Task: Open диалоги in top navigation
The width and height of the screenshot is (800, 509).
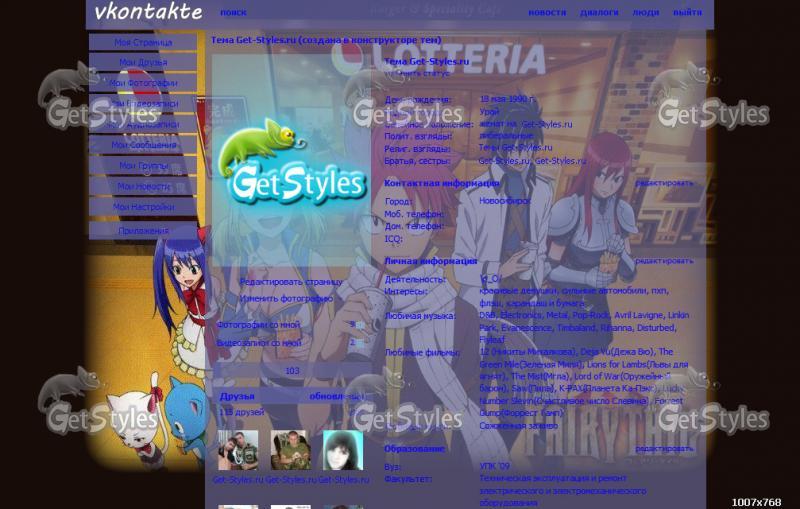Action: [x=599, y=13]
